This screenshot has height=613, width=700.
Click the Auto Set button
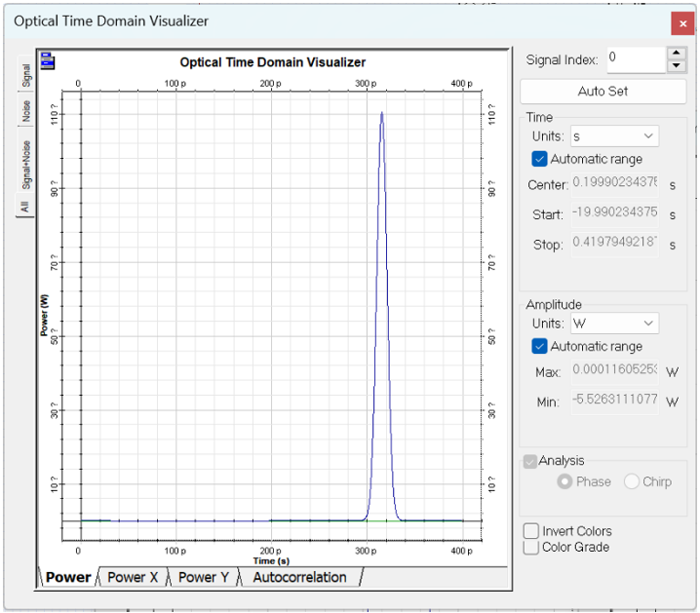[x=603, y=92]
